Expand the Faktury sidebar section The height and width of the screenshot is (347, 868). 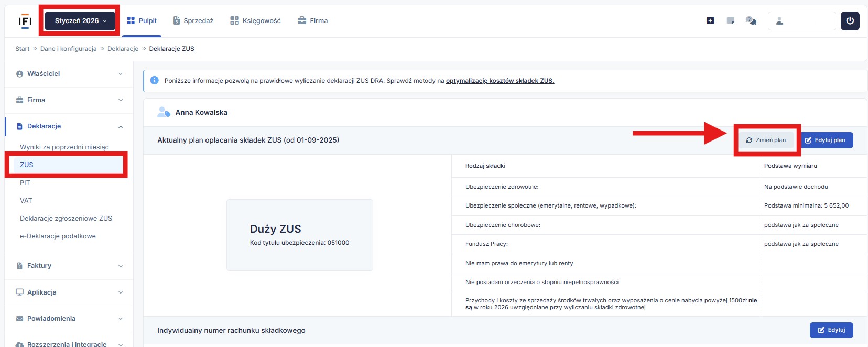click(x=69, y=266)
